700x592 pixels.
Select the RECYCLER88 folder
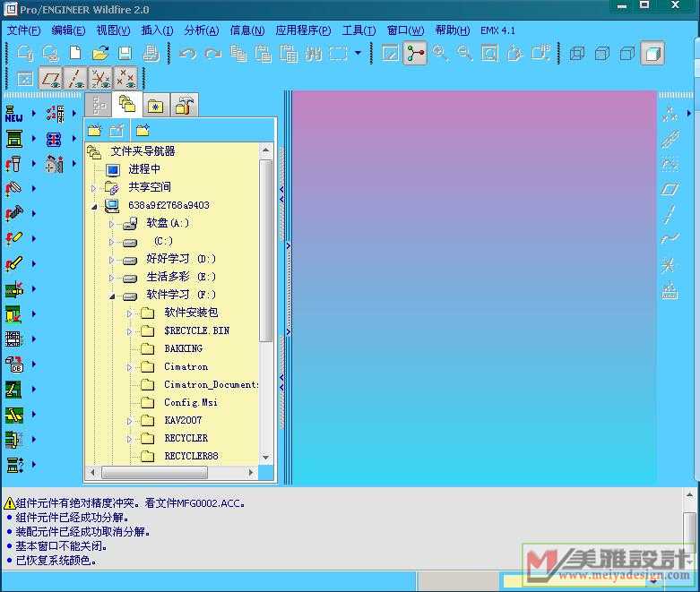[192, 456]
